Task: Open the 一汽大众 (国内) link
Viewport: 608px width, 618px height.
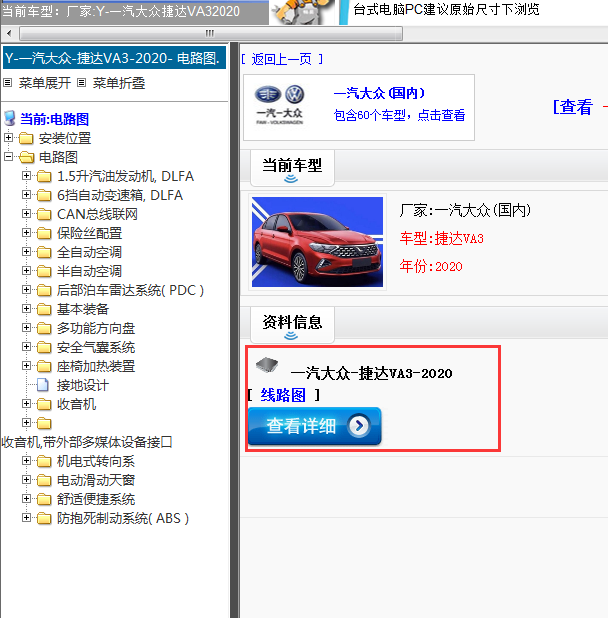Action: (379, 93)
